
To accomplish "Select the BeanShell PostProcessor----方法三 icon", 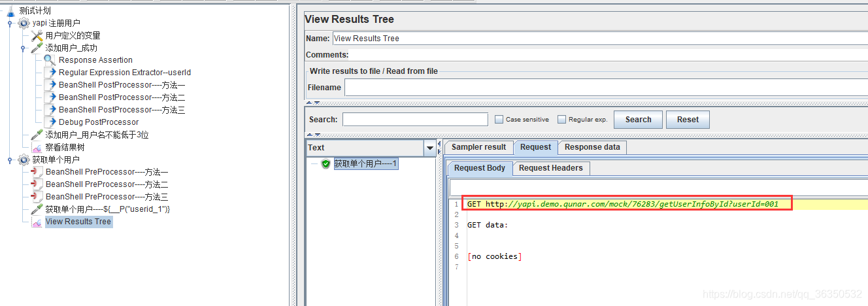I will click(50, 110).
